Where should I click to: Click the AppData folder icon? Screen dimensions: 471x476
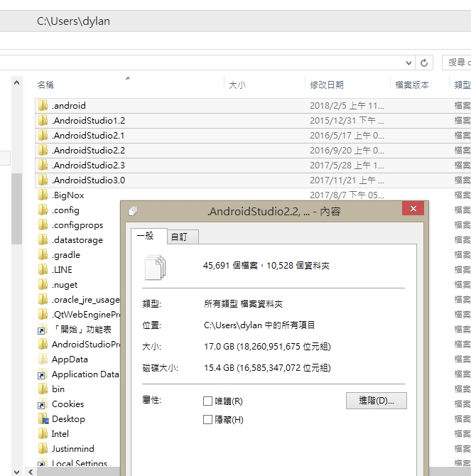tap(43, 359)
